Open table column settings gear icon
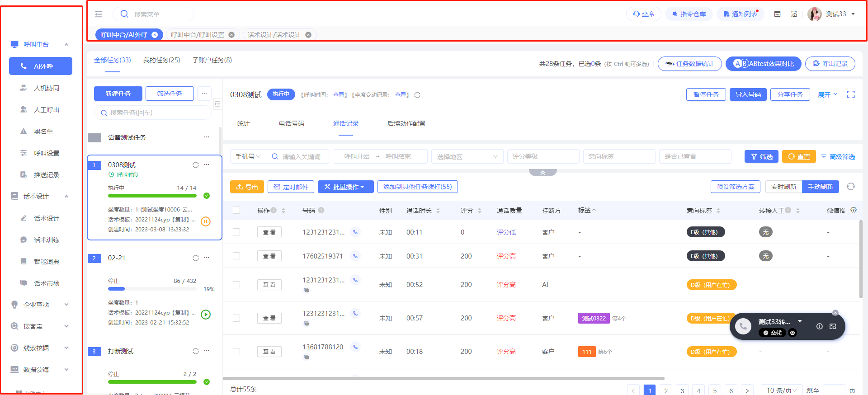 point(854,210)
